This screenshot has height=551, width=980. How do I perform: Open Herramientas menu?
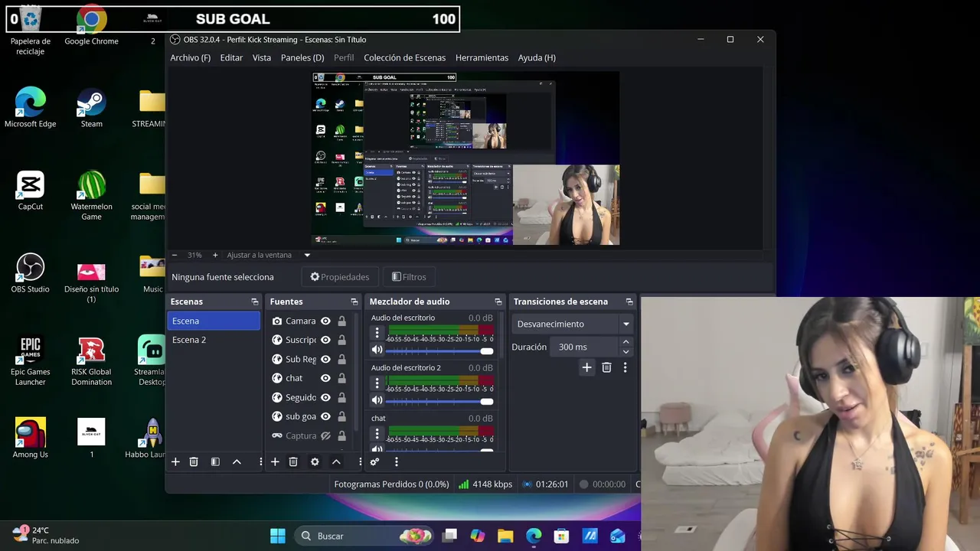[x=482, y=57]
